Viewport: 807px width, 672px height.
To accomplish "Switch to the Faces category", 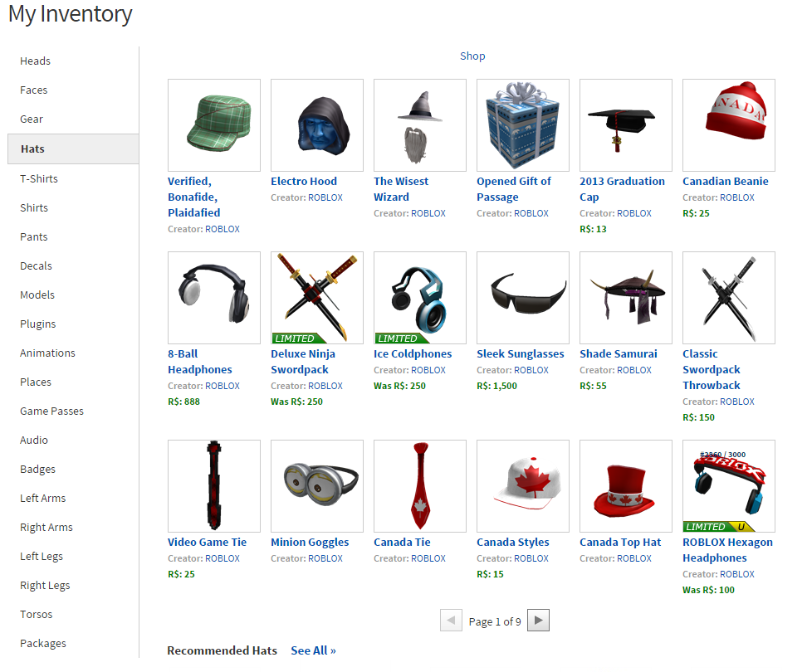I will [33, 90].
